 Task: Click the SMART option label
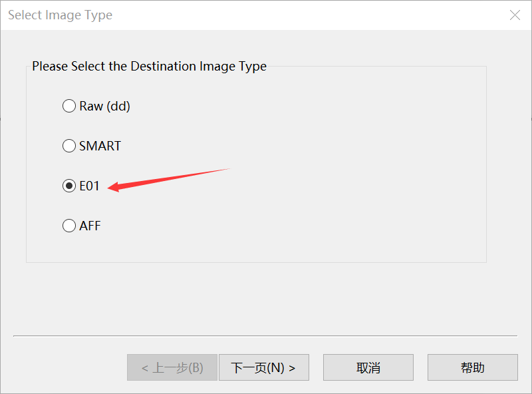[x=100, y=146]
